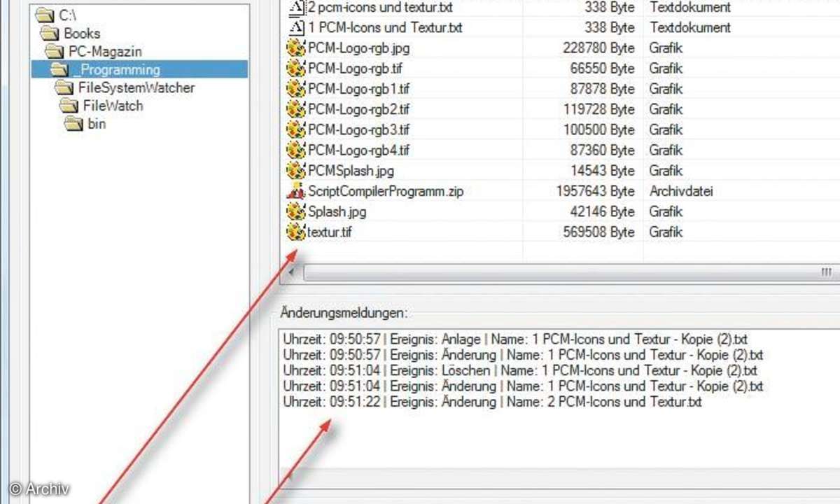This screenshot has width=840, height=504.
Task: Select PC-Magazin in the folder tree
Action: click(105, 51)
